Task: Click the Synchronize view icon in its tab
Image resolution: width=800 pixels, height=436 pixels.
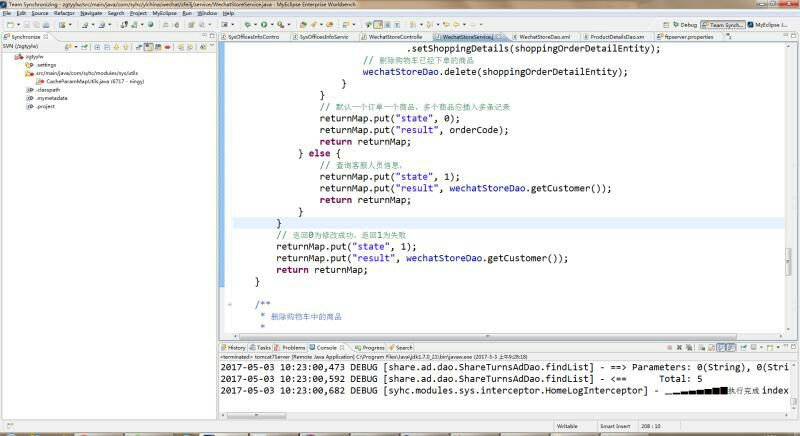Action: pyautogui.click(x=7, y=36)
